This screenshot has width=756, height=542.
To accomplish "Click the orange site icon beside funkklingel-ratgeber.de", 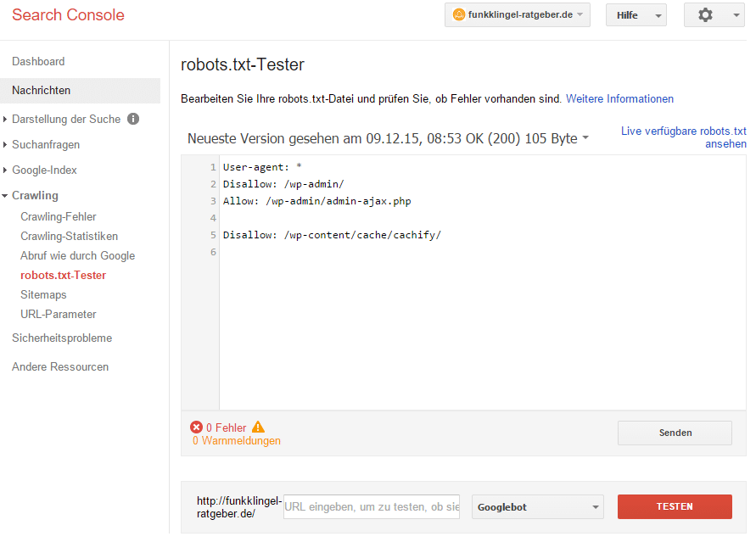I will pyautogui.click(x=459, y=15).
